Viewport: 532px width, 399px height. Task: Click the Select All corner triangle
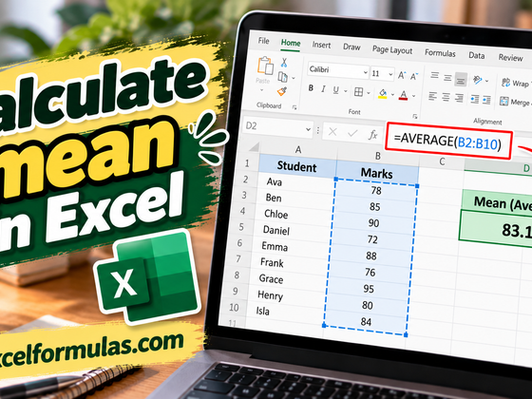255,147
